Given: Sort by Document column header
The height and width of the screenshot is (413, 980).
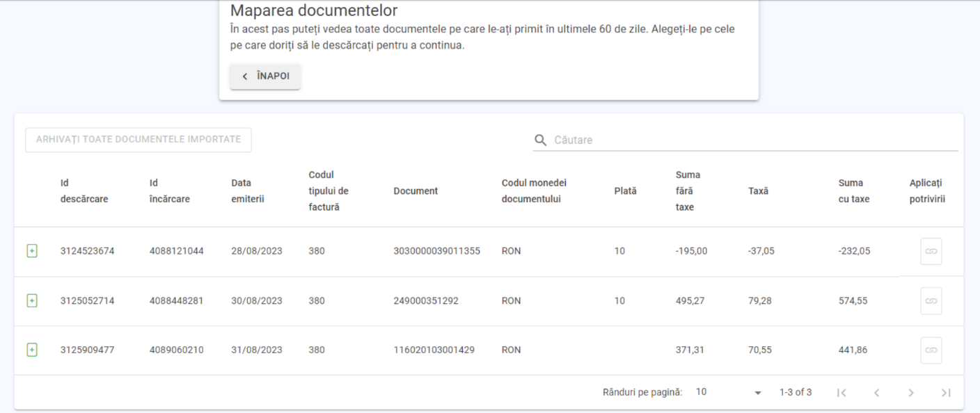Looking at the screenshot, I should (416, 191).
